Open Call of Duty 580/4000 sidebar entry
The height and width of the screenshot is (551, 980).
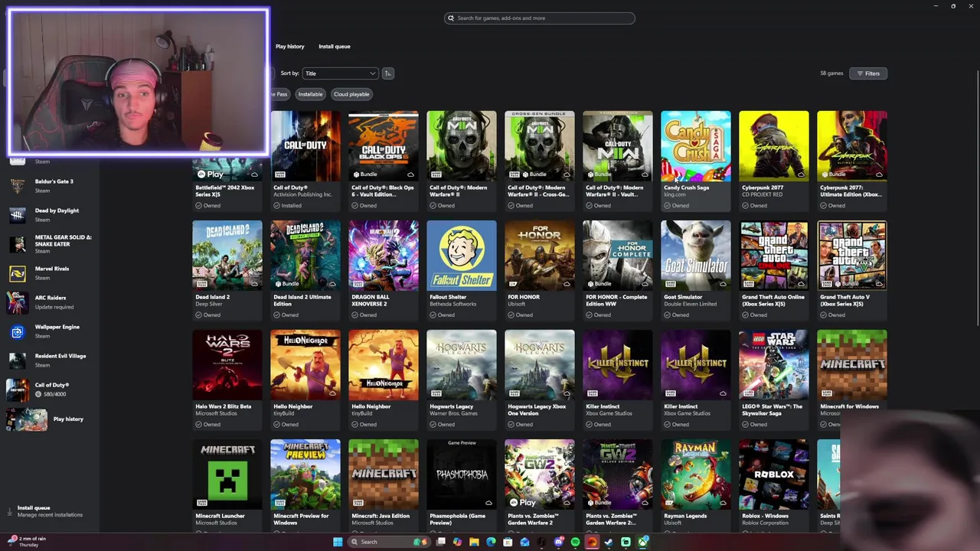[51, 390]
